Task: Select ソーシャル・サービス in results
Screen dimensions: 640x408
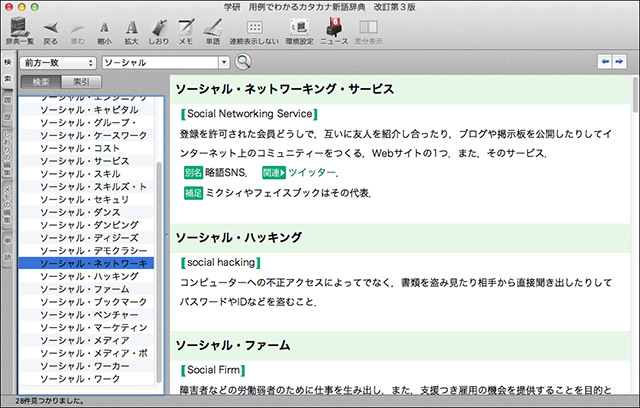Action: 86,161
